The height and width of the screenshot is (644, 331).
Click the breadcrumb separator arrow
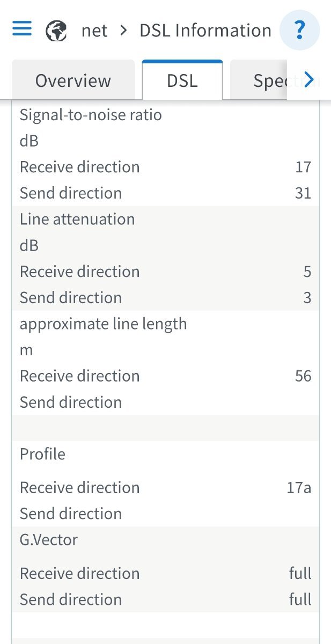click(124, 31)
